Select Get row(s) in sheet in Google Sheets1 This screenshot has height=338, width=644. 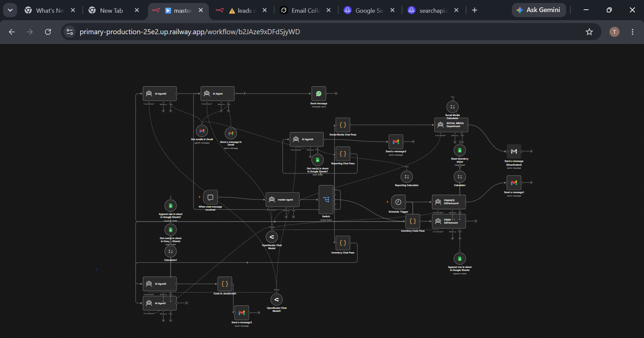(318, 160)
